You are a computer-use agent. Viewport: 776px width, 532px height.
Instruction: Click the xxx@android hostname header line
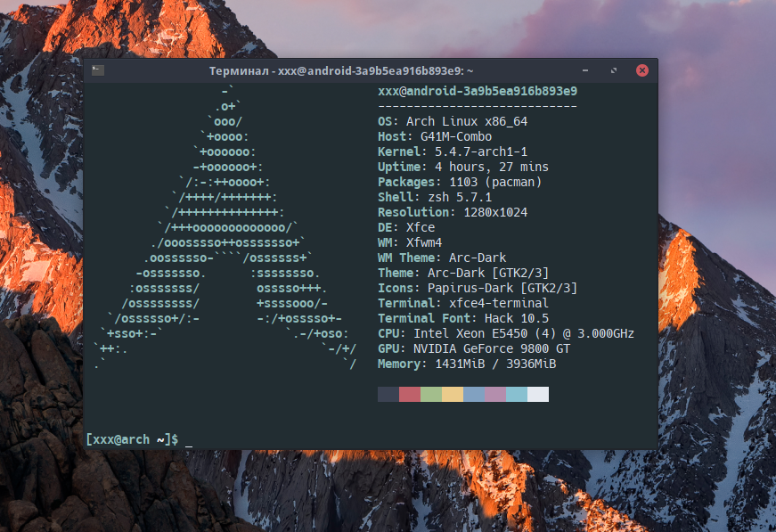click(478, 91)
